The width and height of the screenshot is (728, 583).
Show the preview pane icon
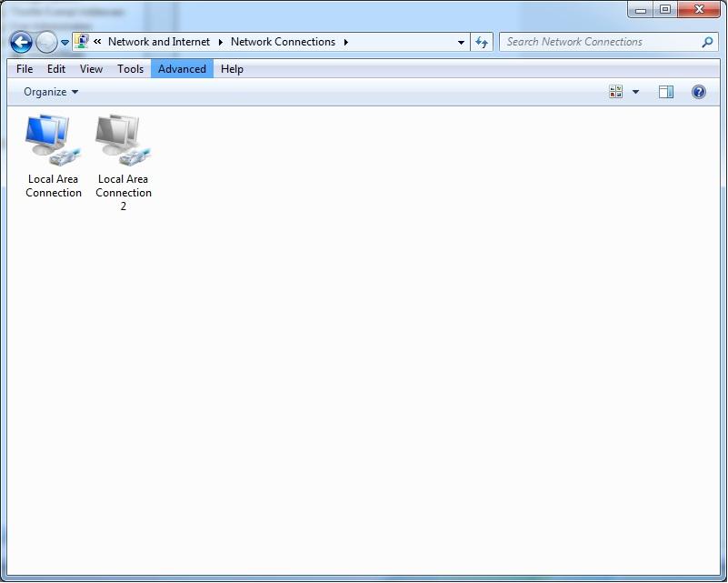tap(665, 91)
